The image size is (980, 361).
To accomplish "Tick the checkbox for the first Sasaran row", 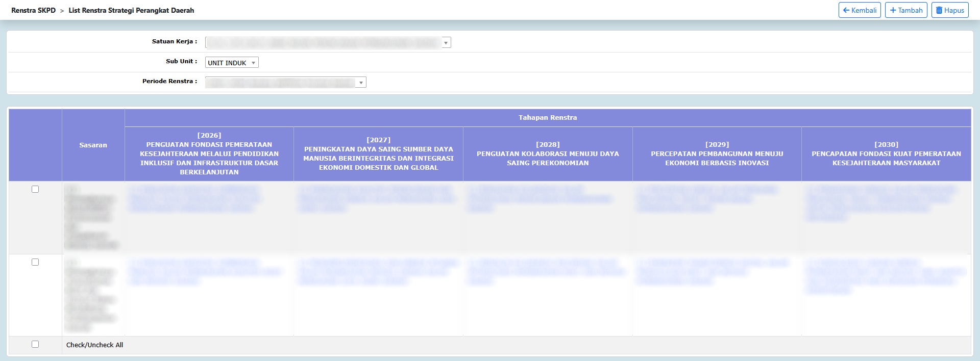I will click(35, 189).
